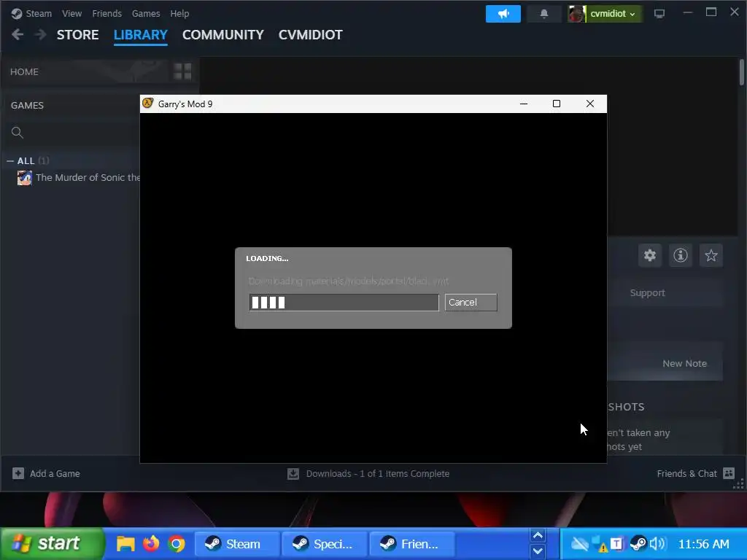The height and width of the screenshot is (560, 747).
Task: Open Downloads status link
Action: pyautogui.click(x=378, y=474)
